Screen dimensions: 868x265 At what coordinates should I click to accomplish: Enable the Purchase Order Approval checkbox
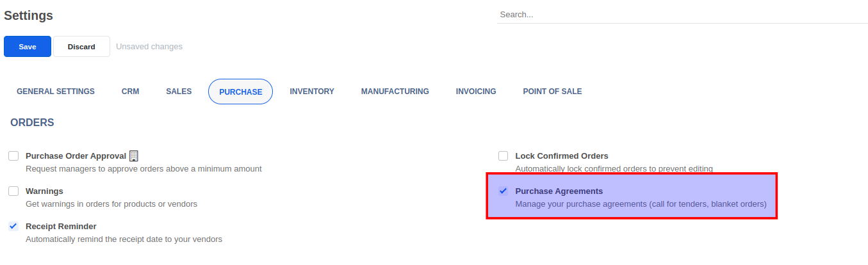coord(13,156)
